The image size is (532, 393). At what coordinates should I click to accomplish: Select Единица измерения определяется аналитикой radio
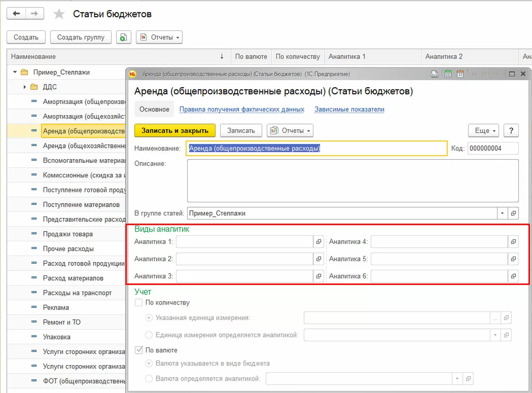coord(149,335)
